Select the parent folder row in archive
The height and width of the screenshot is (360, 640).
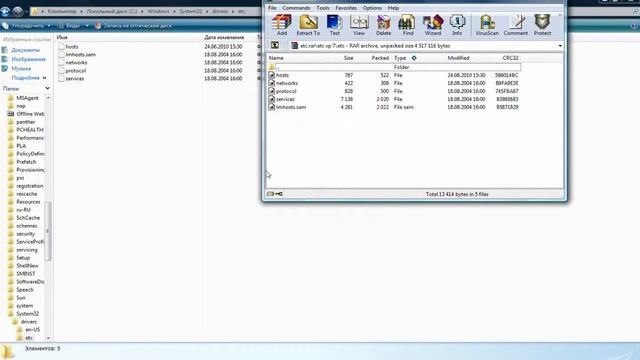click(394, 67)
